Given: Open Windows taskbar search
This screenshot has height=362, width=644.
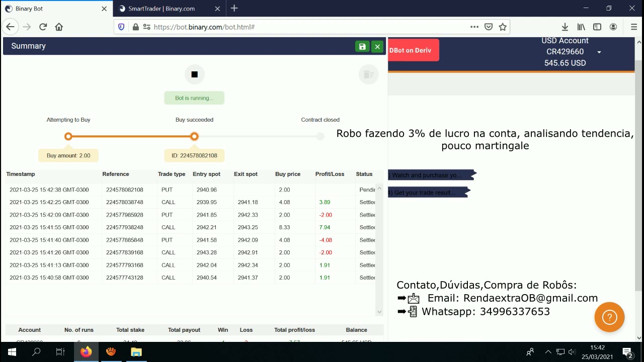Looking at the screenshot, I should pyautogui.click(x=36, y=352).
